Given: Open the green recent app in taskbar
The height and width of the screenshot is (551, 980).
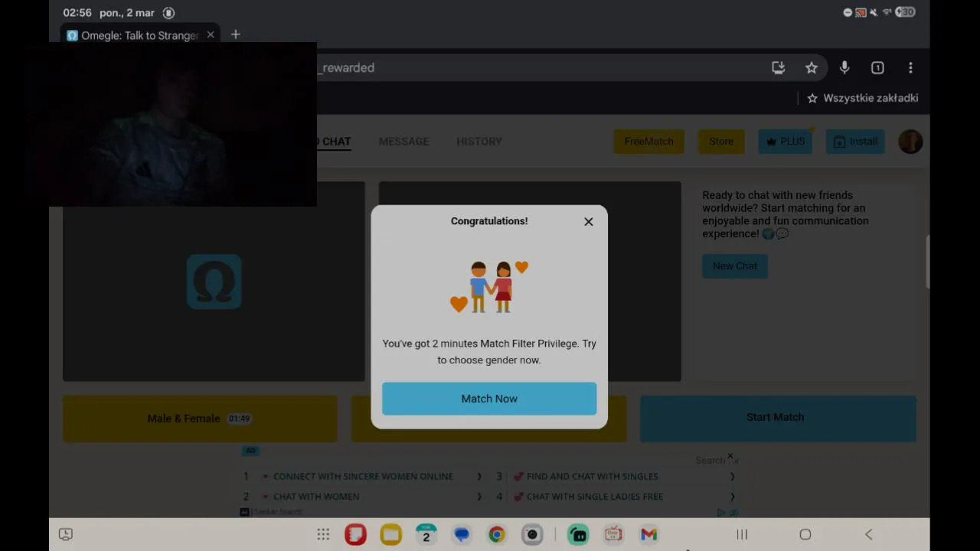Looking at the screenshot, I should pyautogui.click(x=578, y=535).
